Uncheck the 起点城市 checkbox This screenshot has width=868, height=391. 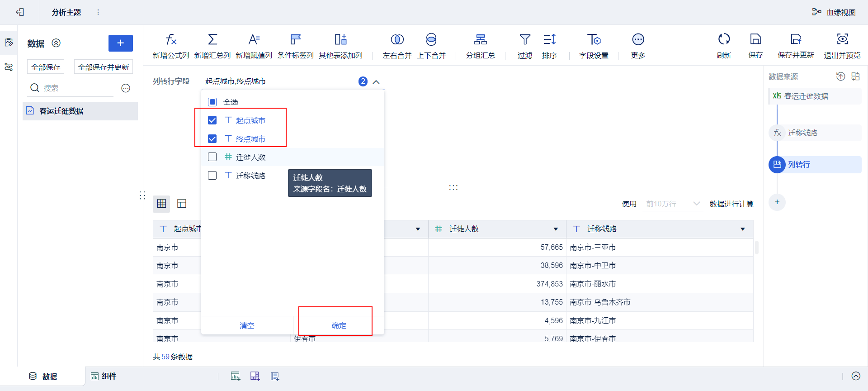click(212, 120)
